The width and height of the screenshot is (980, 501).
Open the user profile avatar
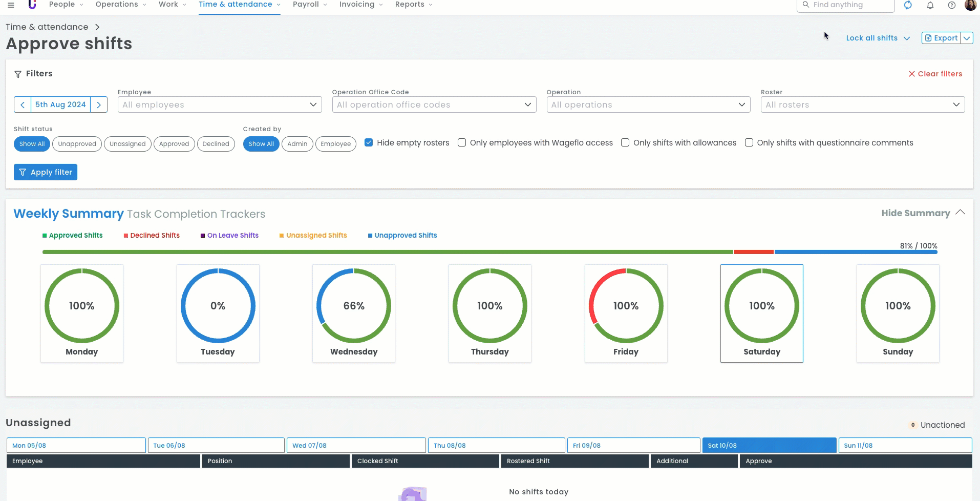(970, 5)
